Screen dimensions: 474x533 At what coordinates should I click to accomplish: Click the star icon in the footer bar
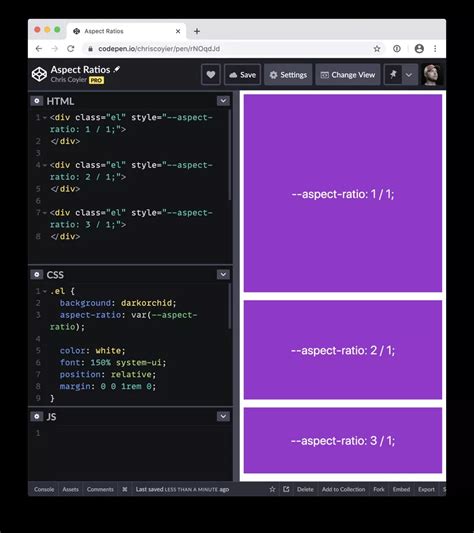pyautogui.click(x=272, y=489)
